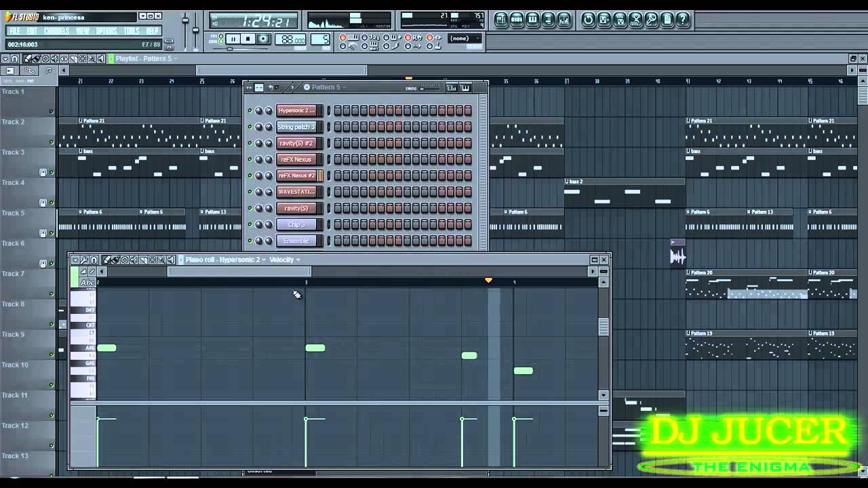
Task: Open the OPTIONS menu
Action: point(106,31)
